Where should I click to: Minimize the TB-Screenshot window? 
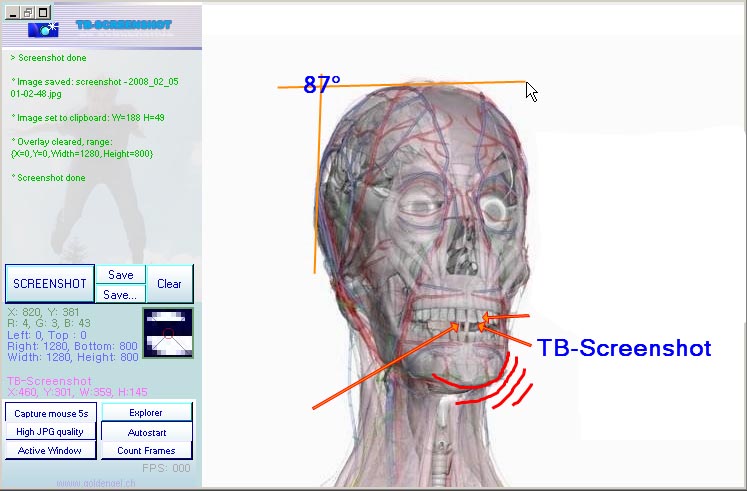click(13, 13)
